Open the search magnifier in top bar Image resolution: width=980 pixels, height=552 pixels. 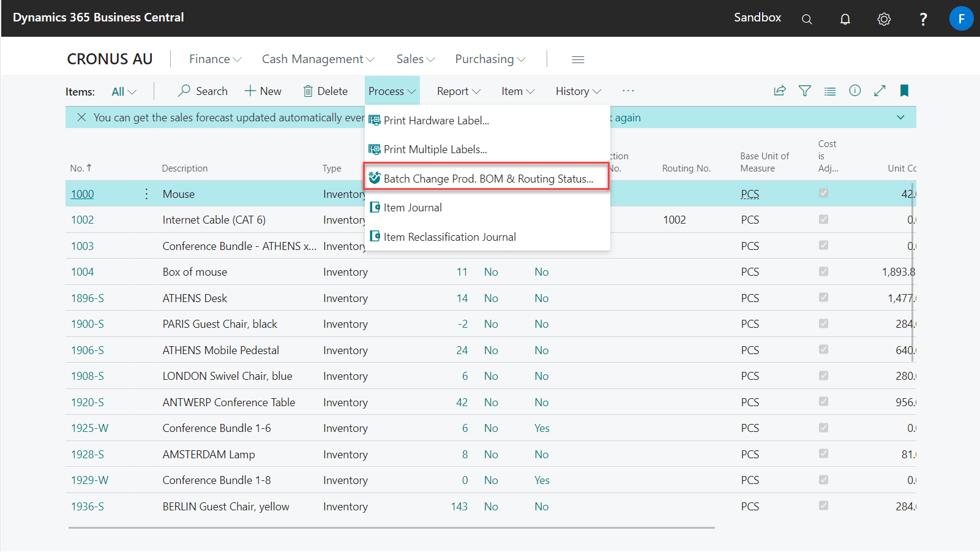tap(807, 19)
